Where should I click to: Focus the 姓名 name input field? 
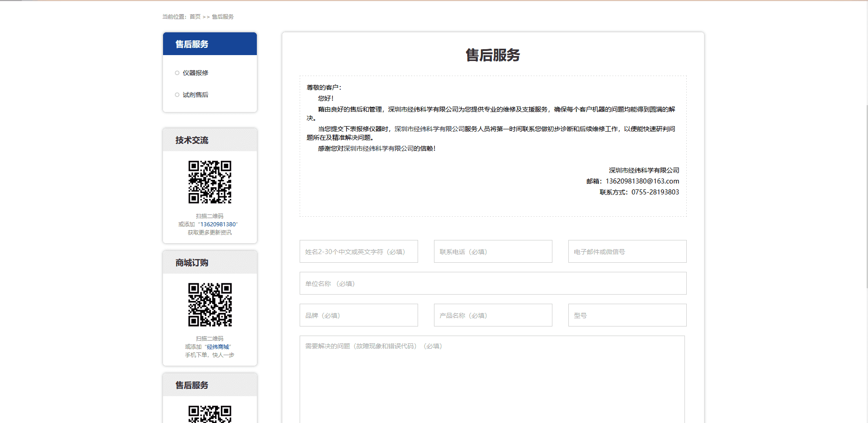[x=358, y=251]
